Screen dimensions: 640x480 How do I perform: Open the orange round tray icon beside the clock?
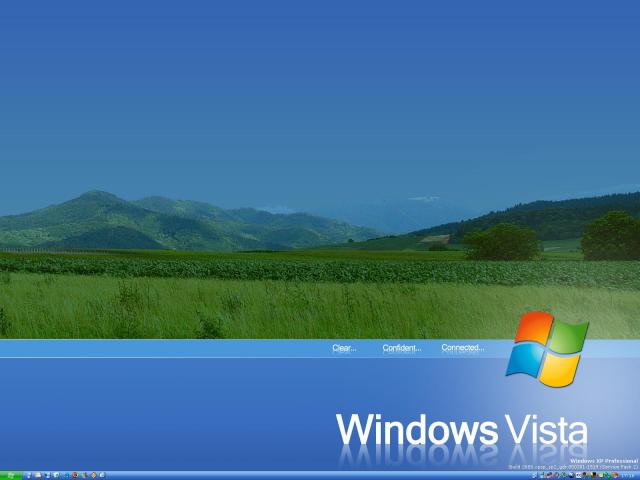(615, 475)
